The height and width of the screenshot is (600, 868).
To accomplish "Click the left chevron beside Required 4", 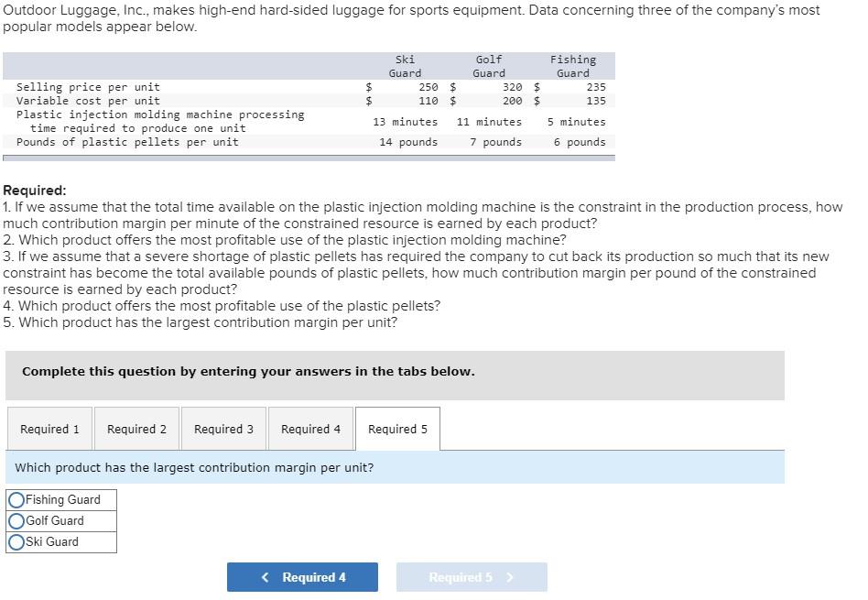I will (x=266, y=577).
